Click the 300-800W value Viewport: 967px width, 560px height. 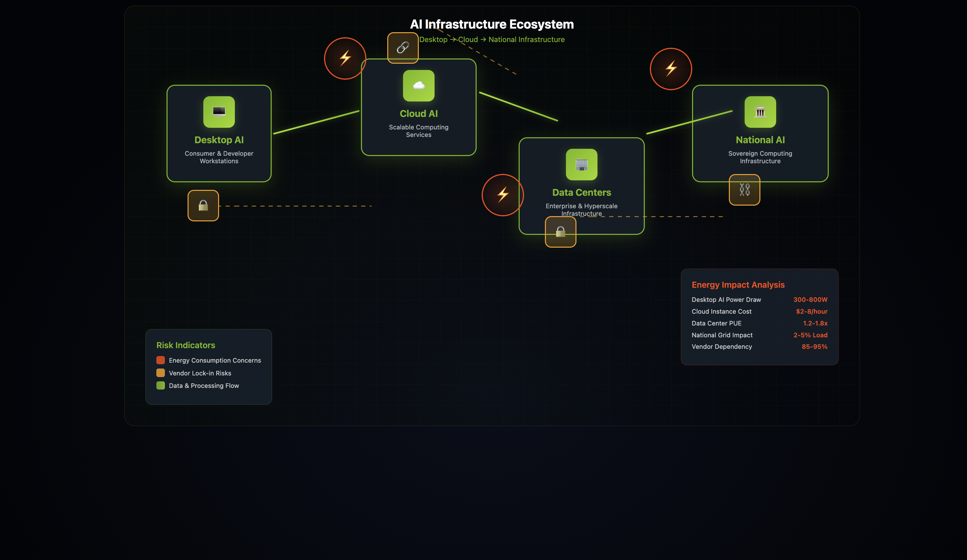point(810,300)
